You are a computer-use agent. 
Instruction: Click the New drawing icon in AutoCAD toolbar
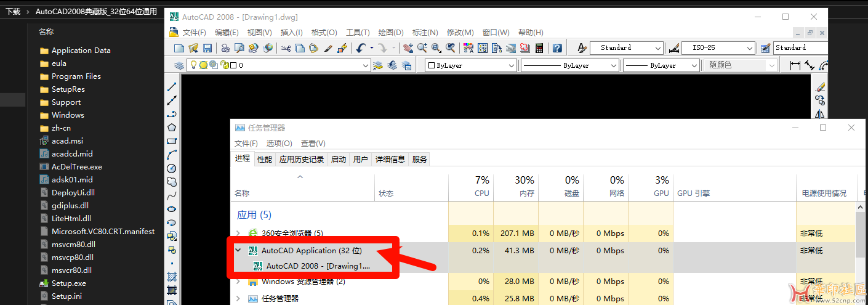(x=179, y=47)
